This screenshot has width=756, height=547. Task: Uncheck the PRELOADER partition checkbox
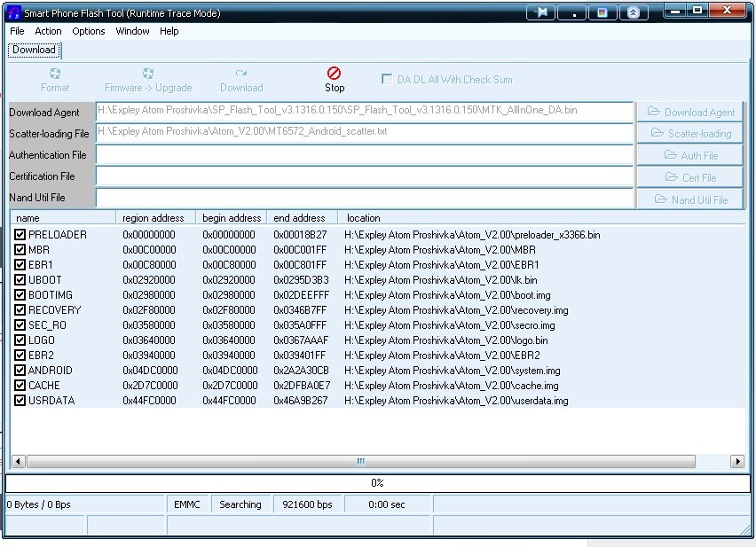pyautogui.click(x=20, y=235)
